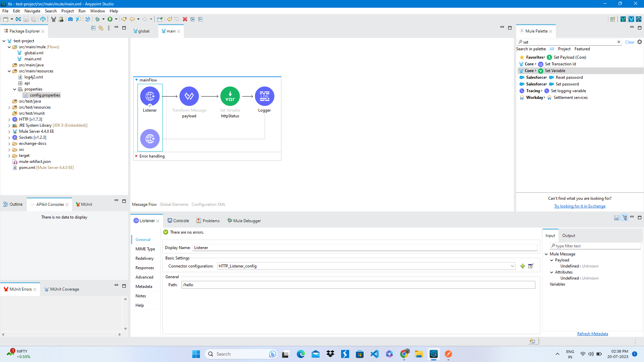Open the Responses settings section
Screen dimensions: 644x362
click(x=145, y=267)
